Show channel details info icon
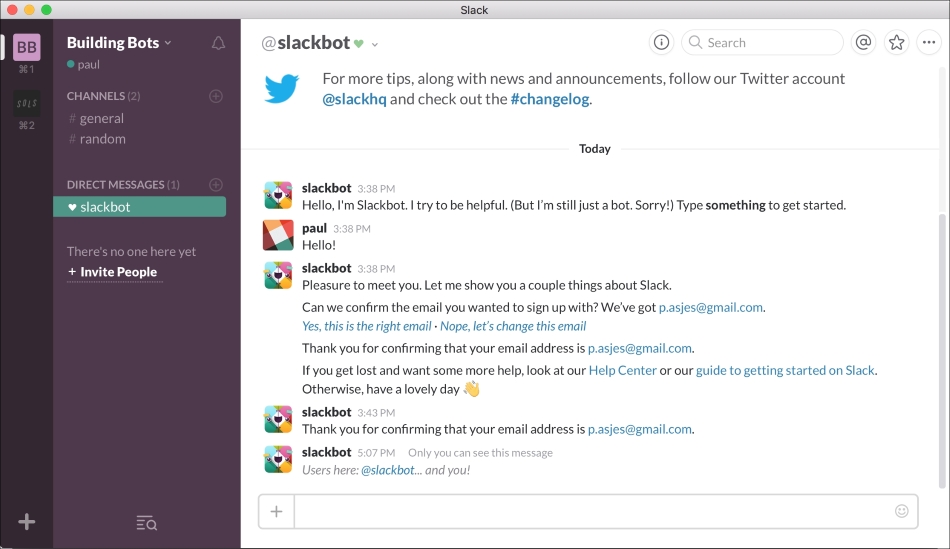 (x=661, y=42)
